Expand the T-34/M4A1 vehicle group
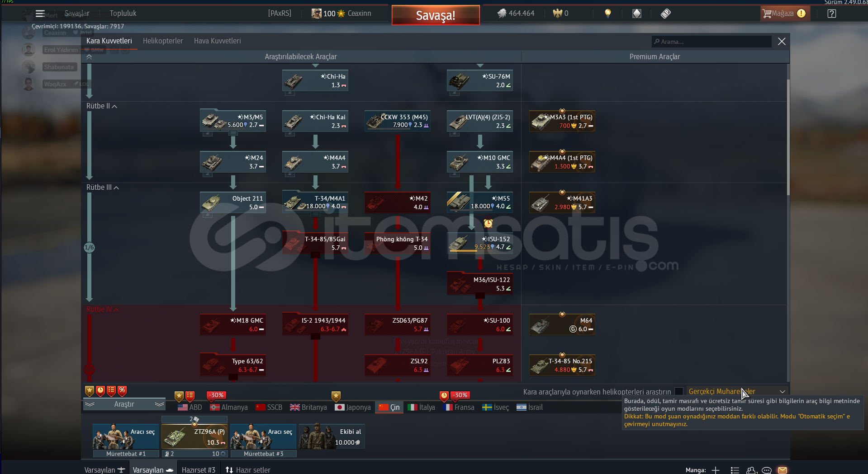868x474 pixels. click(315, 215)
